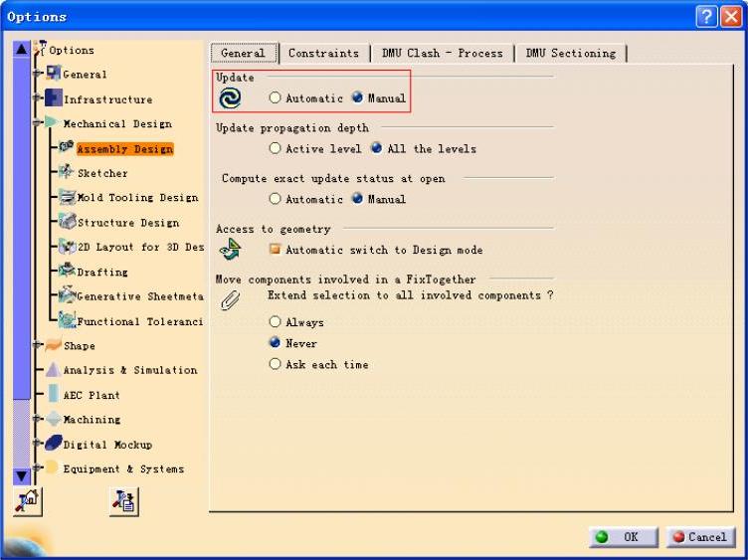Click the Machining category icon

tap(54, 419)
